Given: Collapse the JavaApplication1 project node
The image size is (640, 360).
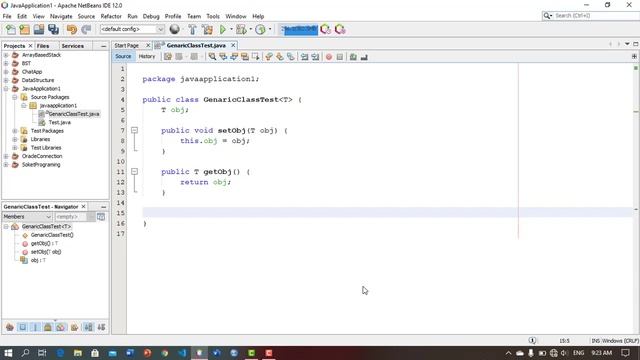Looking at the screenshot, I should [6, 89].
